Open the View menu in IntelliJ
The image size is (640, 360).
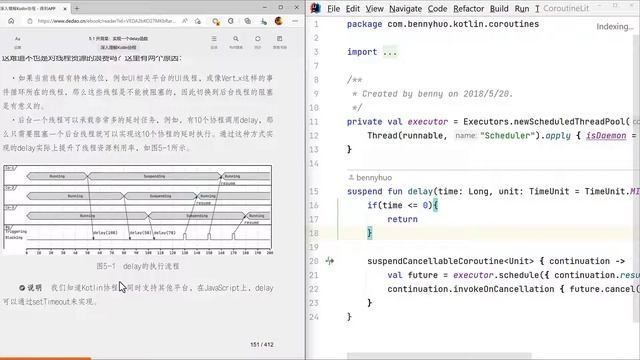click(x=374, y=9)
